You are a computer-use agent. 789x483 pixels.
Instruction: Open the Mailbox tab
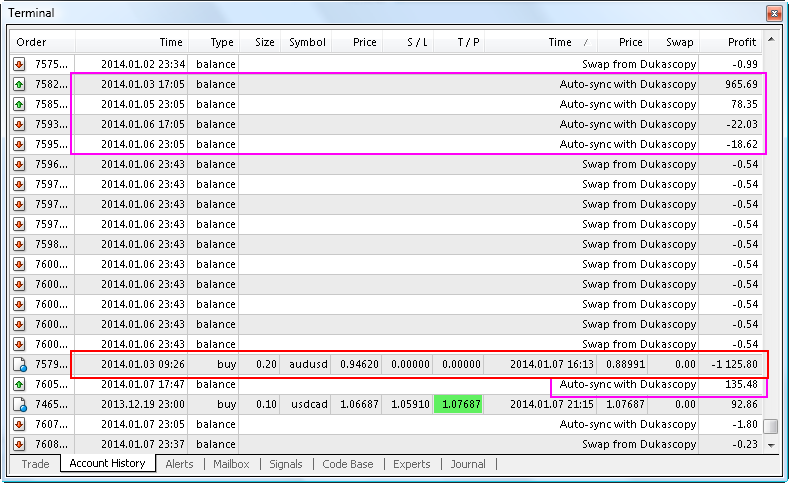231,464
